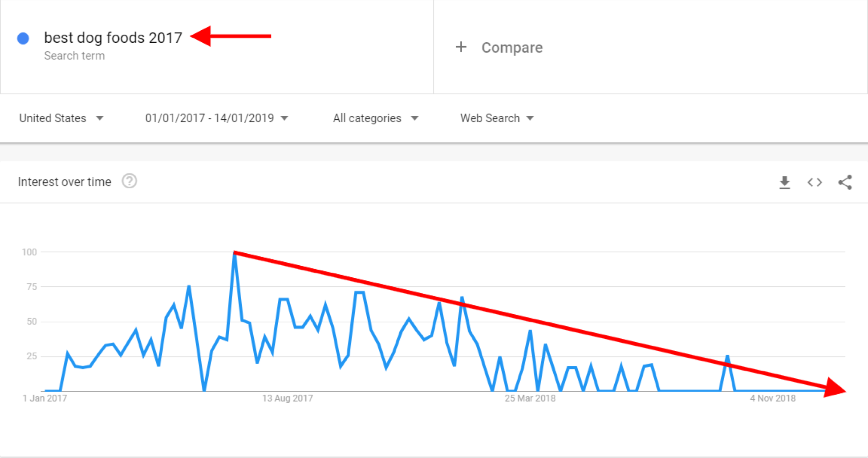The image size is (868, 458).
Task: Click the Compare button
Action: tap(512, 48)
